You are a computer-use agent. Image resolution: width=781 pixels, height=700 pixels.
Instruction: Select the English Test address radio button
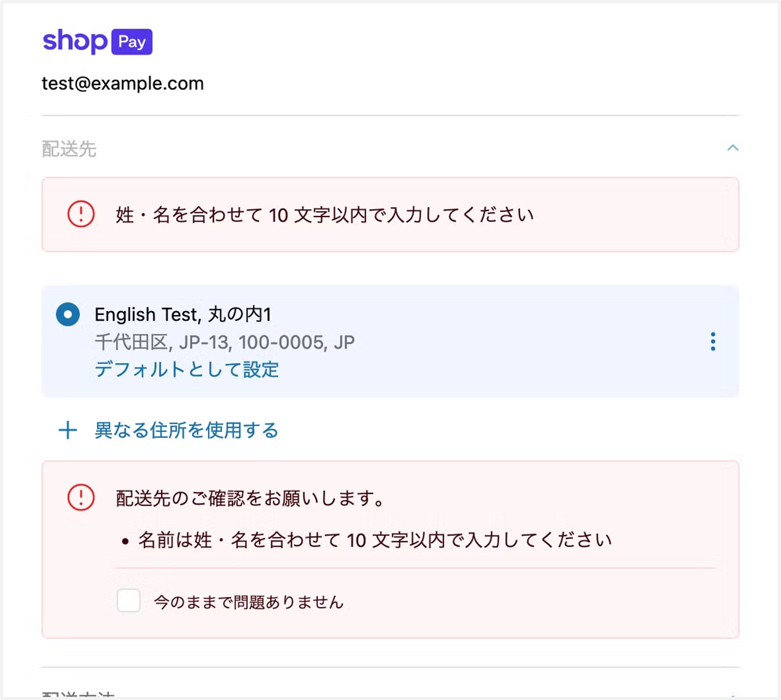(68, 315)
